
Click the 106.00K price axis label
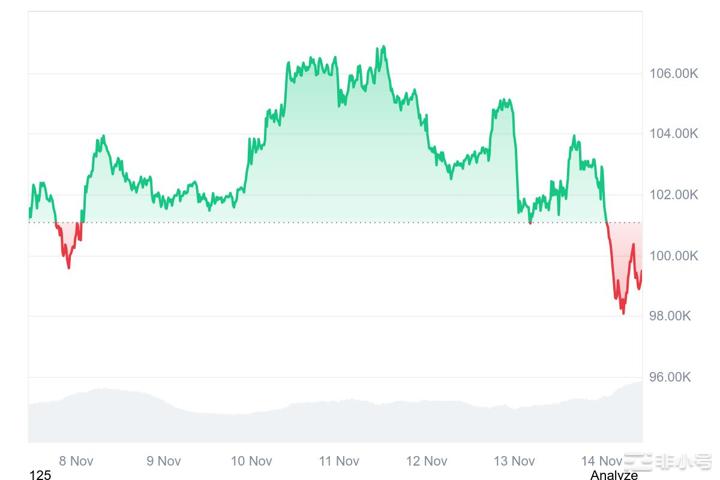[673, 73]
